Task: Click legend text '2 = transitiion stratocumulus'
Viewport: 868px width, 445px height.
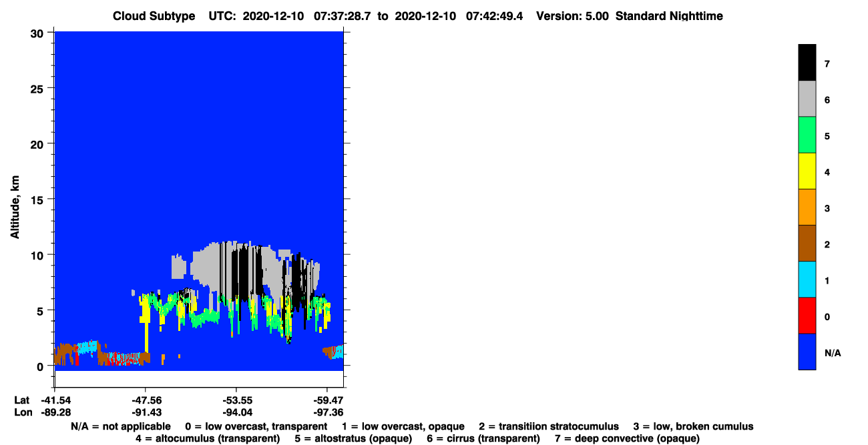Action: [549, 426]
